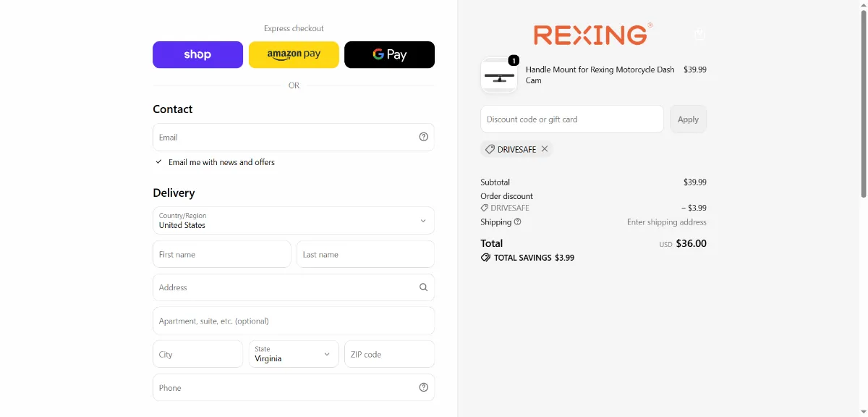The image size is (868, 417).
Task: Pay with Shop Pay express button
Action: (x=197, y=54)
